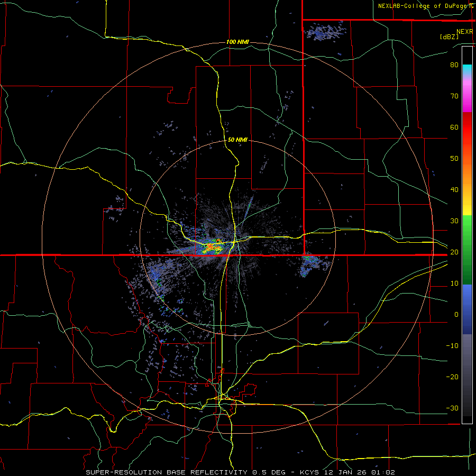The image size is (476, 476).
Task: Select the 10 value on the dBZ scale
Action: (x=454, y=283)
